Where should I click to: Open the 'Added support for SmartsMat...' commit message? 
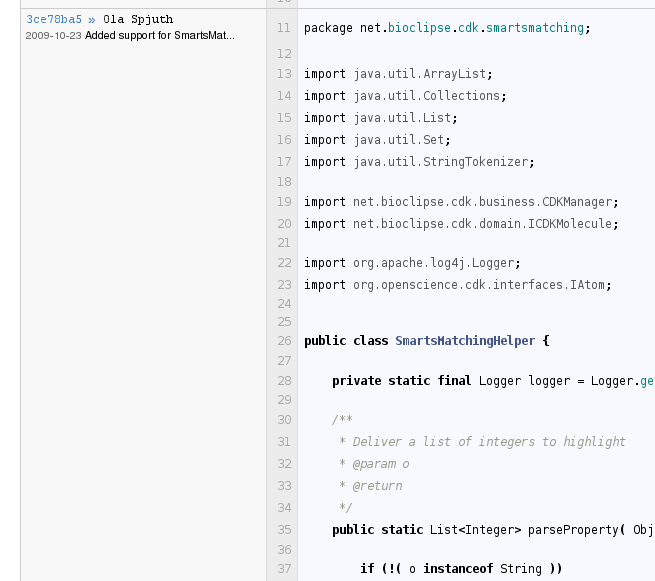coord(160,36)
